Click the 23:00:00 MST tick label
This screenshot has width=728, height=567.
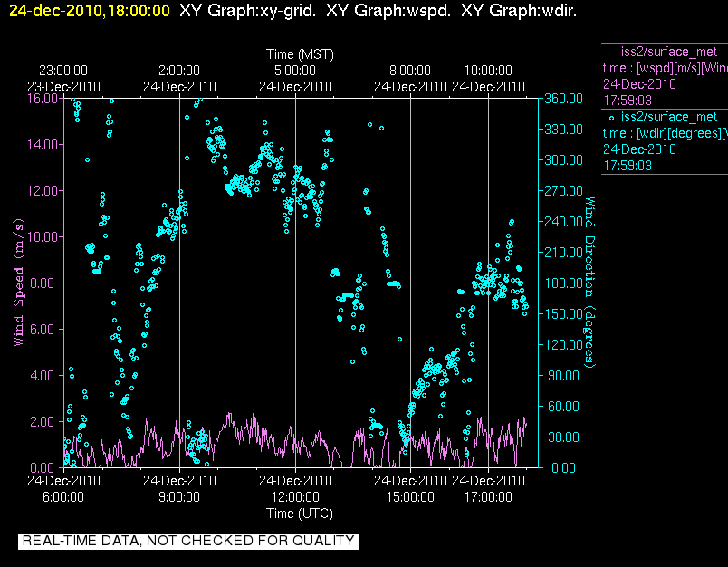pos(64,70)
